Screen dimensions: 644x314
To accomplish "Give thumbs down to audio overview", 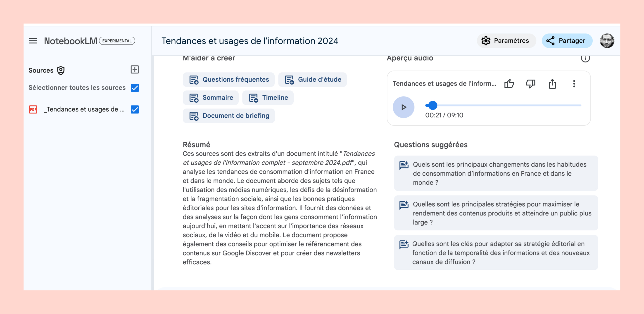I will (530, 83).
